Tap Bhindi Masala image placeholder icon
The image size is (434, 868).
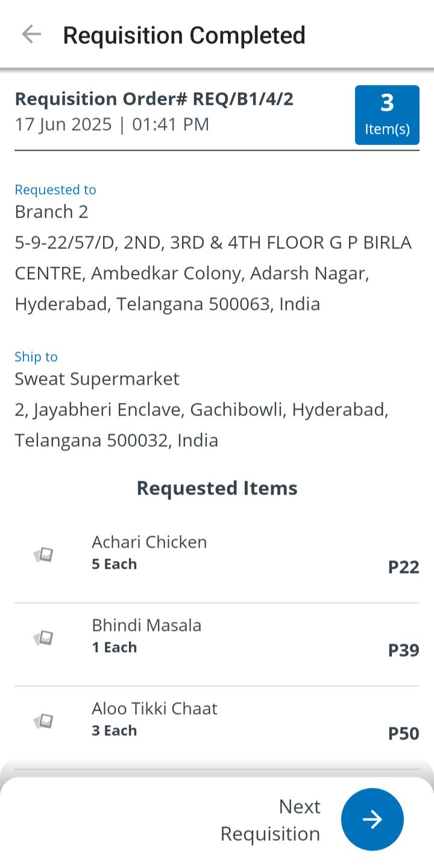click(43, 638)
